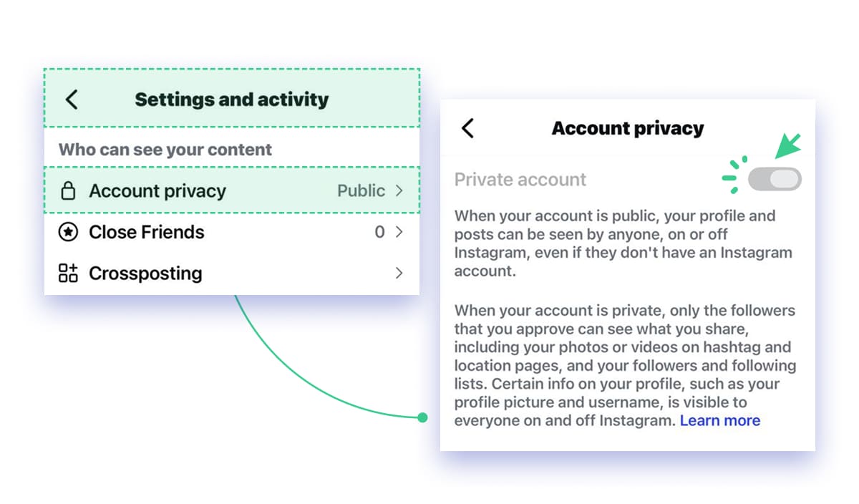This screenshot has width=859, height=504.
Task: Select the Close Friends star icon
Action: coord(68,232)
